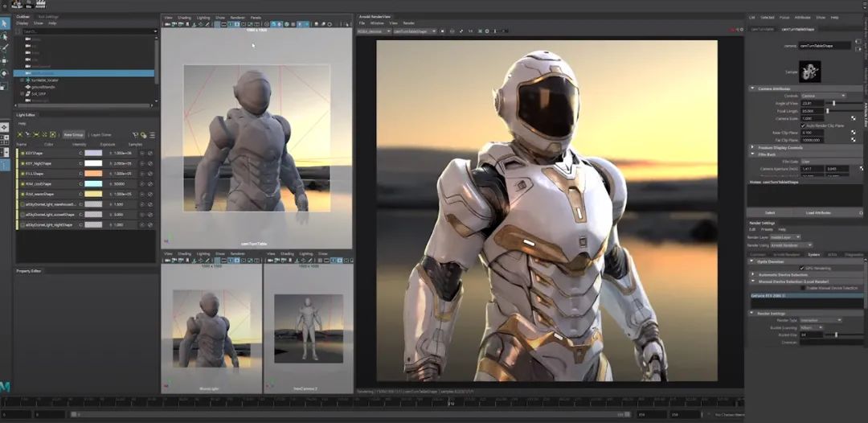Screen dimensions: 868x423
Task: Click the orange FILLShape color swatch
Action: 93,173
